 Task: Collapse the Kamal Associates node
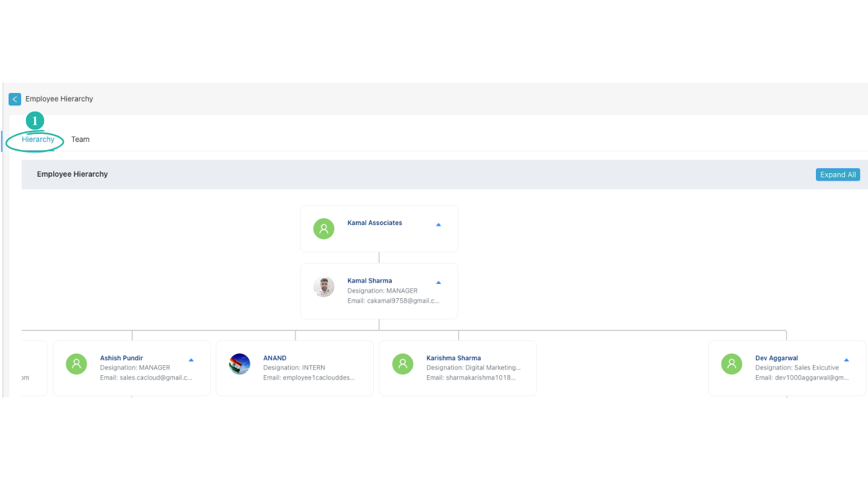point(438,224)
